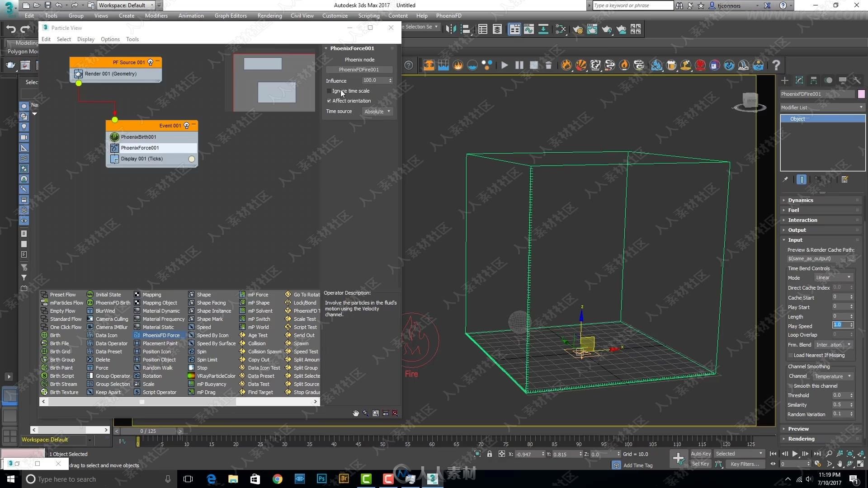This screenshot has height=488, width=868.
Task: Click the Phoenix FD explosion preset icon
Action: (580, 65)
